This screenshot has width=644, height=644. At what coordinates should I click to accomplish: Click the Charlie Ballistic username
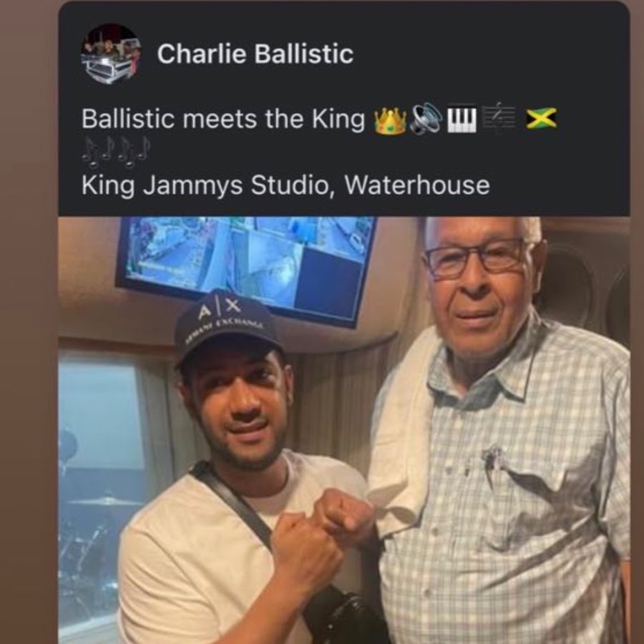255,54
